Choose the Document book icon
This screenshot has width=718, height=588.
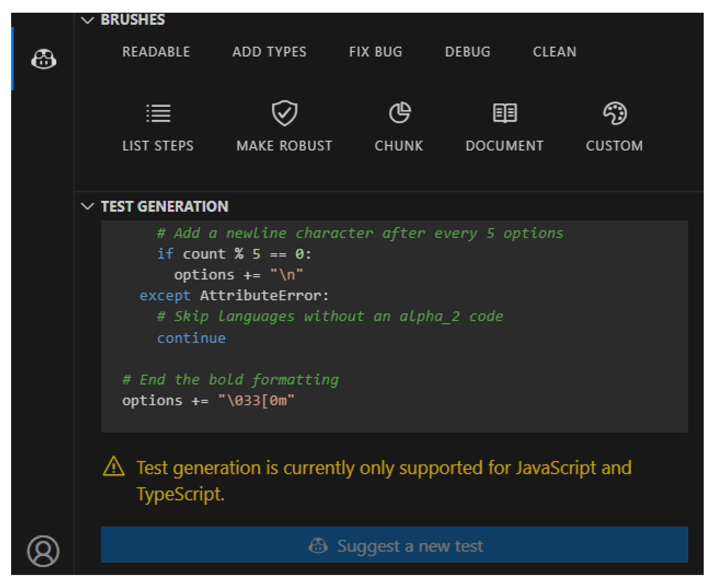[505, 113]
